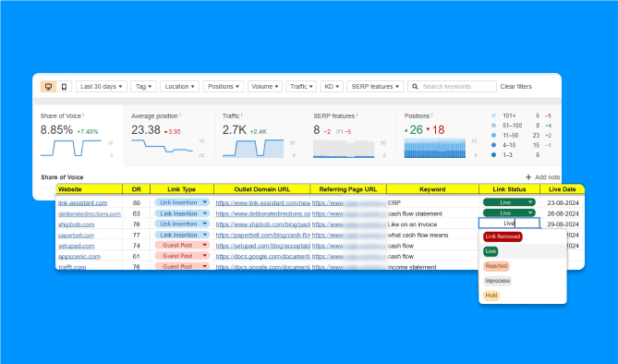Open the Volume filter dropdown
This screenshot has height=364, width=618.
(x=265, y=86)
